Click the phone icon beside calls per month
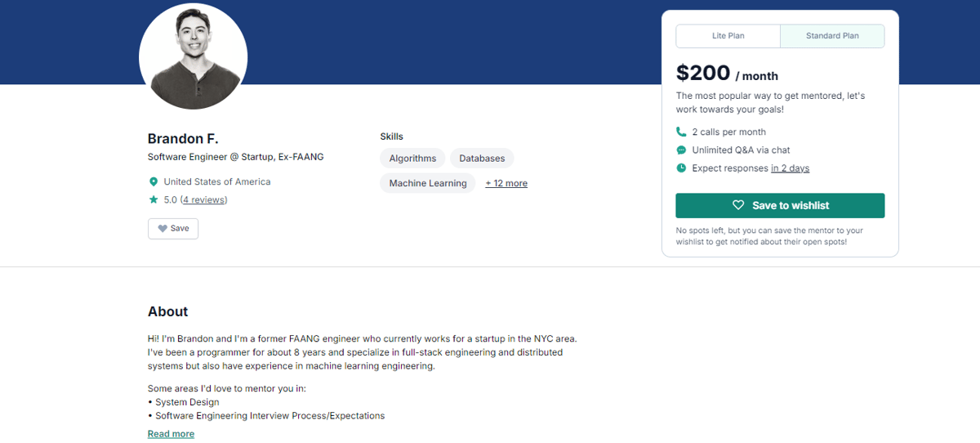The width and height of the screenshot is (980, 443). [681, 132]
